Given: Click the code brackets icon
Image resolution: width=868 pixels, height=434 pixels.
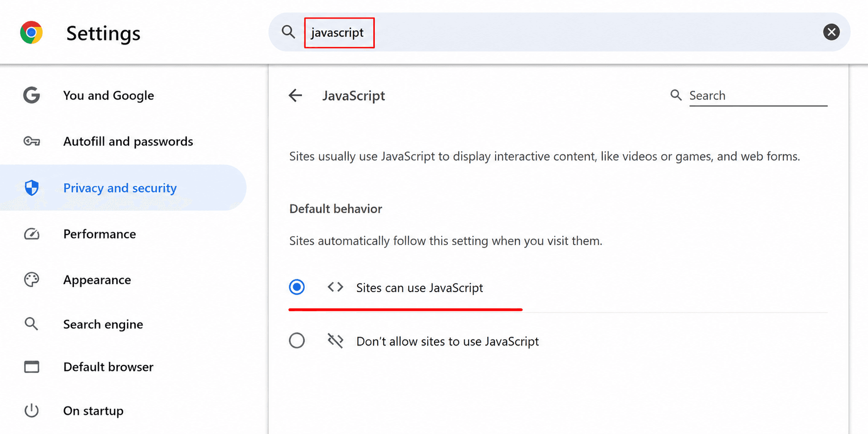Looking at the screenshot, I should pos(335,287).
